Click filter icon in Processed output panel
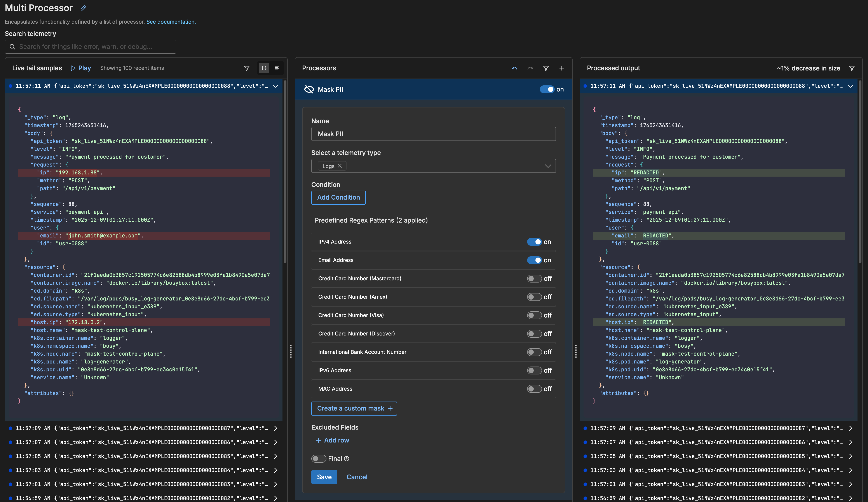The width and height of the screenshot is (868, 502). pos(852,68)
